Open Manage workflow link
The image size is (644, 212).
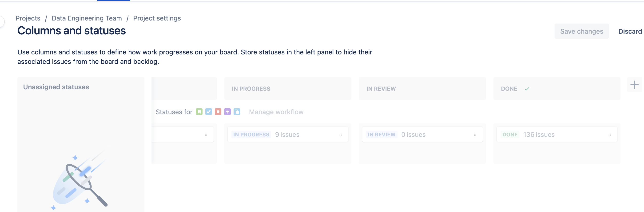276,112
